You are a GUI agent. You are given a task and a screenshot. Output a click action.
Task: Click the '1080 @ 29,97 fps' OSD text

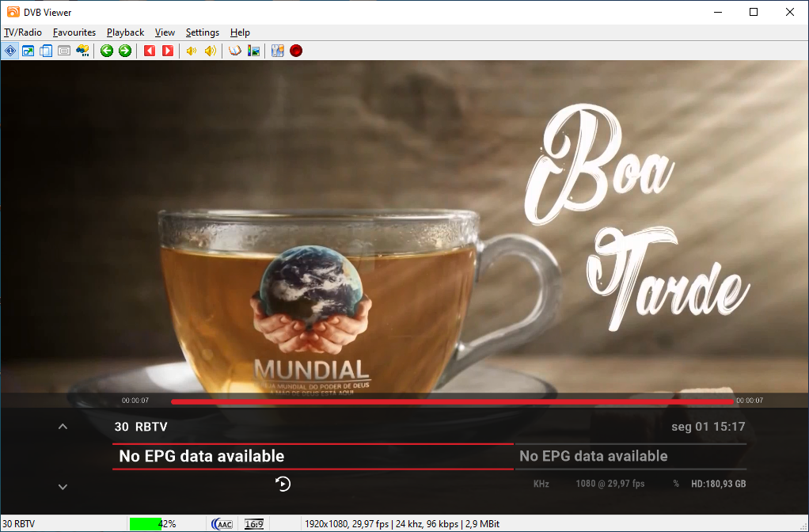tap(610, 484)
